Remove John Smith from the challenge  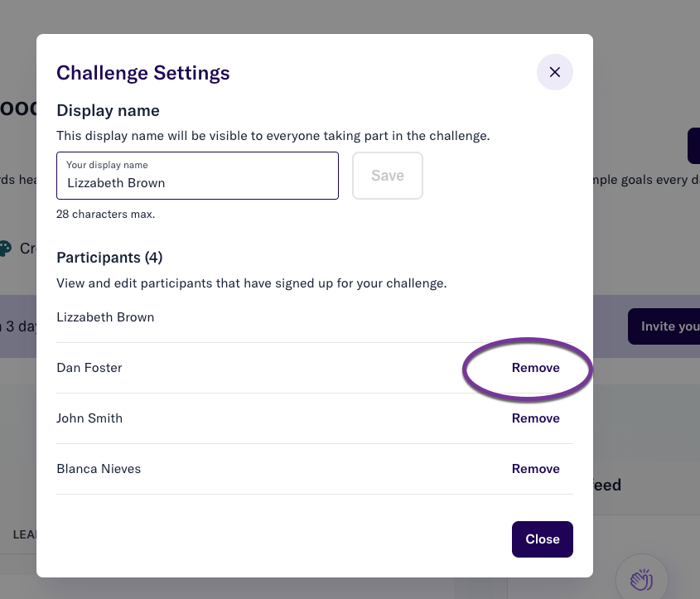click(535, 418)
